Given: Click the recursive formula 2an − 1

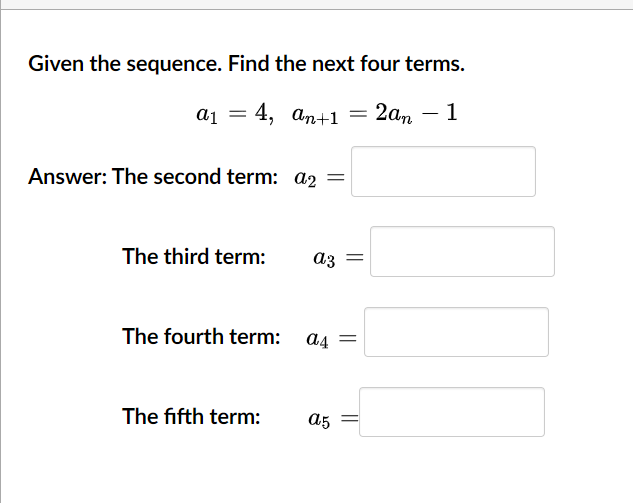Looking at the screenshot, I should (x=416, y=113).
